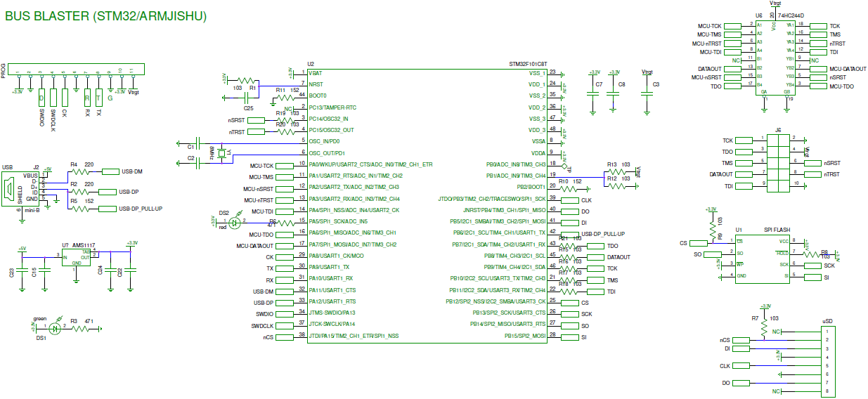Image resolution: width=868 pixels, height=399 pixels.
Task: Select the red LED DS2 symbol
Action: pos(235,222)
